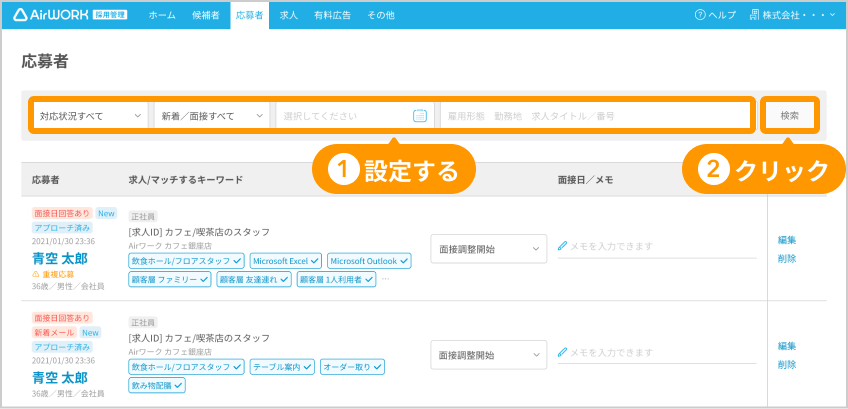
Task: Click first row's New badge
Action: click(107, 213)
